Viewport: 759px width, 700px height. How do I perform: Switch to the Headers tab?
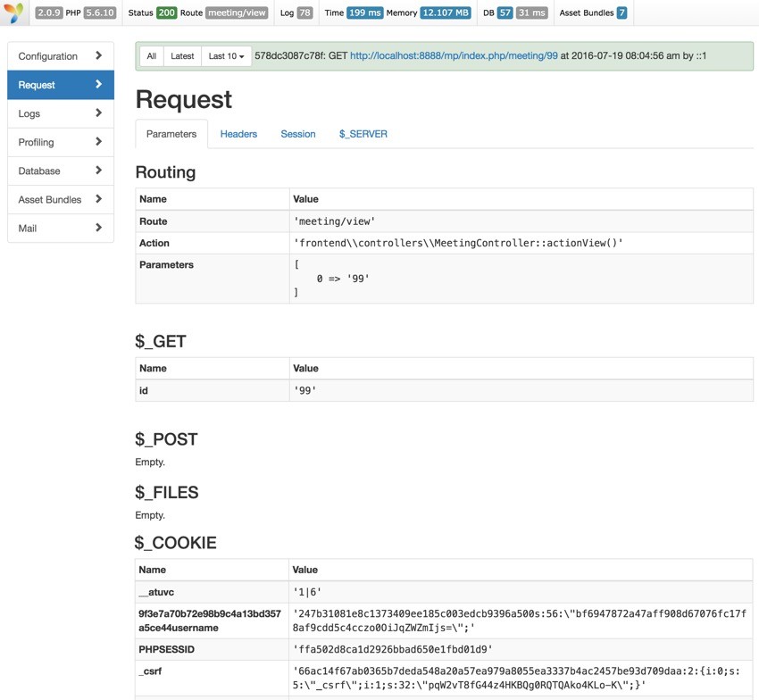pyautogui.click(x=238, y=134)
